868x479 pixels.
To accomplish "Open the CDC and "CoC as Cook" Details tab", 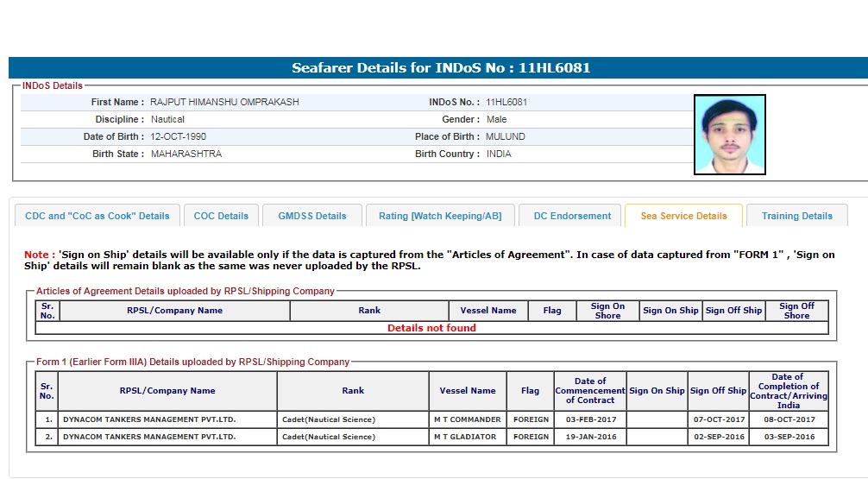I will click(97, 216).
